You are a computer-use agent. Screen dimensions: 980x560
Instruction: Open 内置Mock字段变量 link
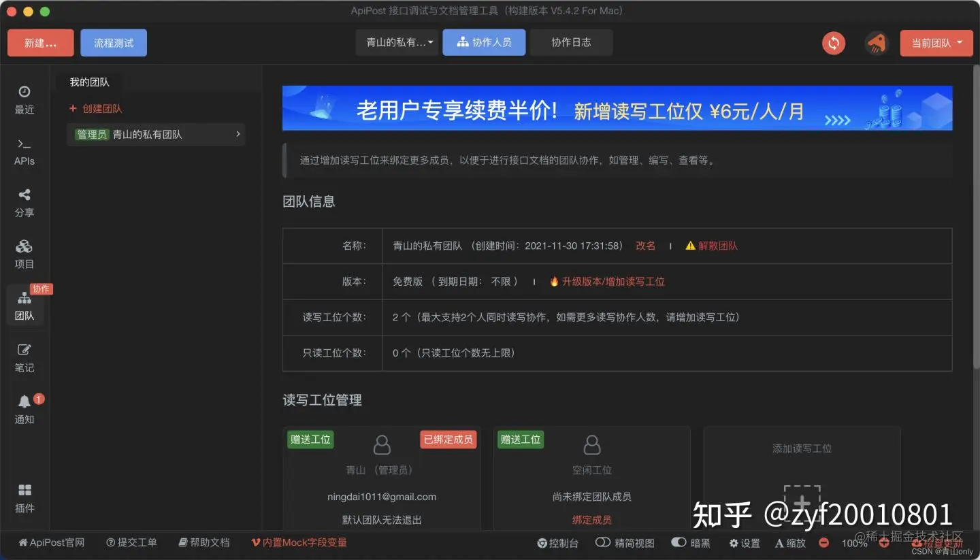(299, 542)
